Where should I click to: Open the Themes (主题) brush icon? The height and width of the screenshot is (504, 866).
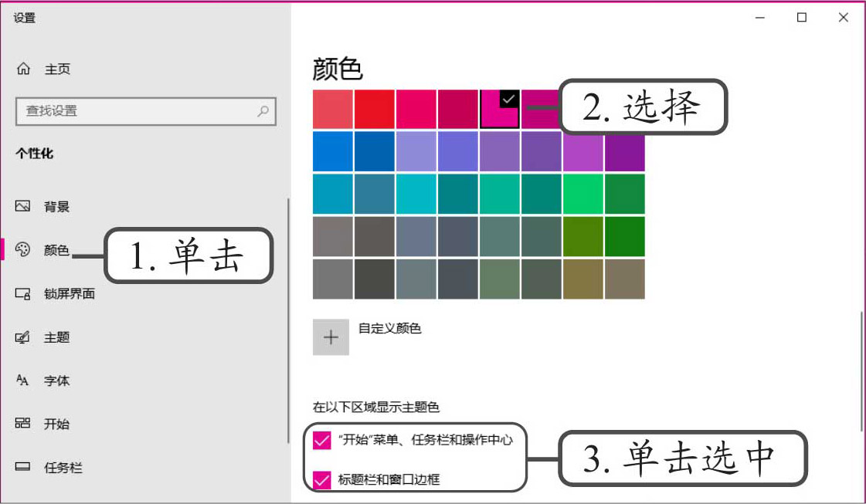pyautogui.click(x=22, y=337)
